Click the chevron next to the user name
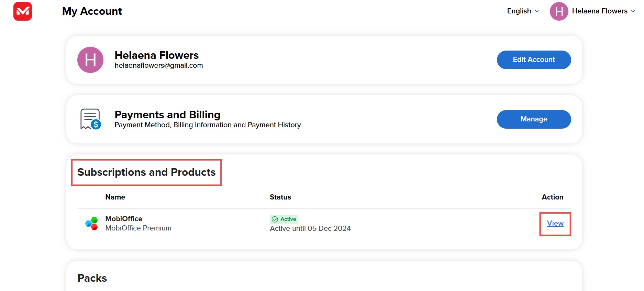 633,11
